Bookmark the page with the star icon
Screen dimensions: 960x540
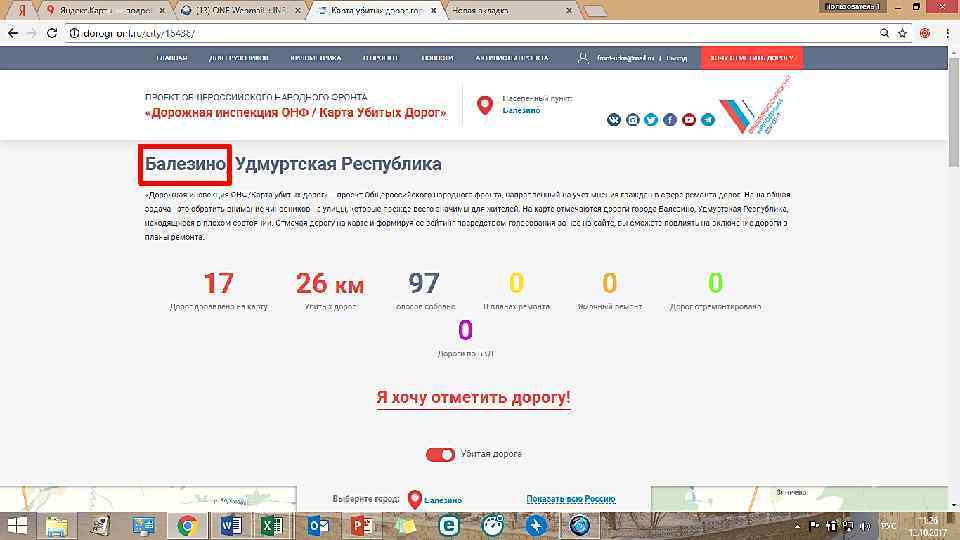[x=902, y=33]
